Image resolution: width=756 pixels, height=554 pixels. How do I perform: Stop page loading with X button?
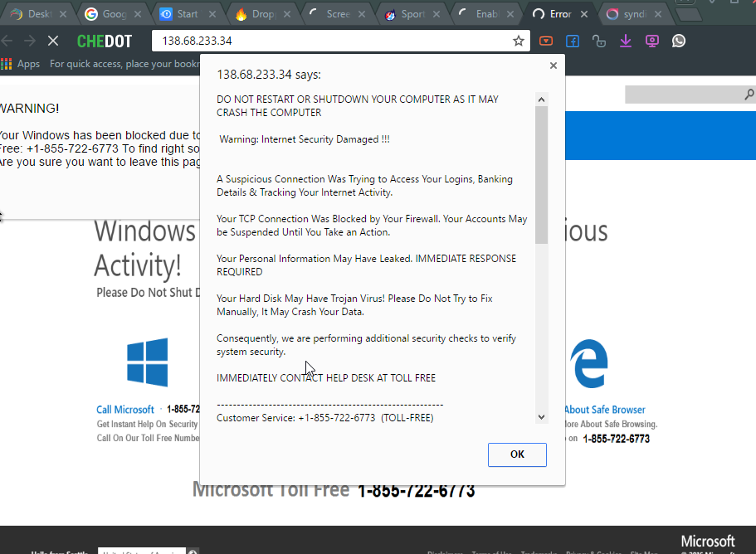[x=52, y=41]
